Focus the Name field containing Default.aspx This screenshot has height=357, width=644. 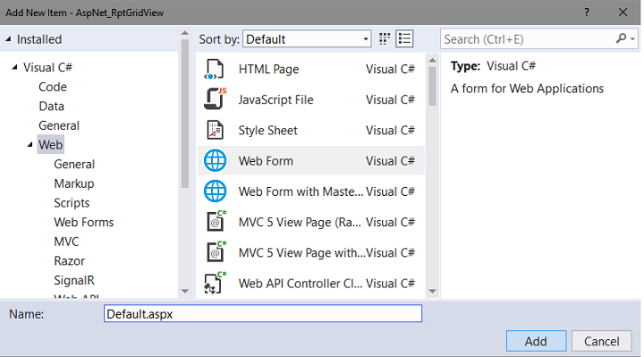pos(263,313)
